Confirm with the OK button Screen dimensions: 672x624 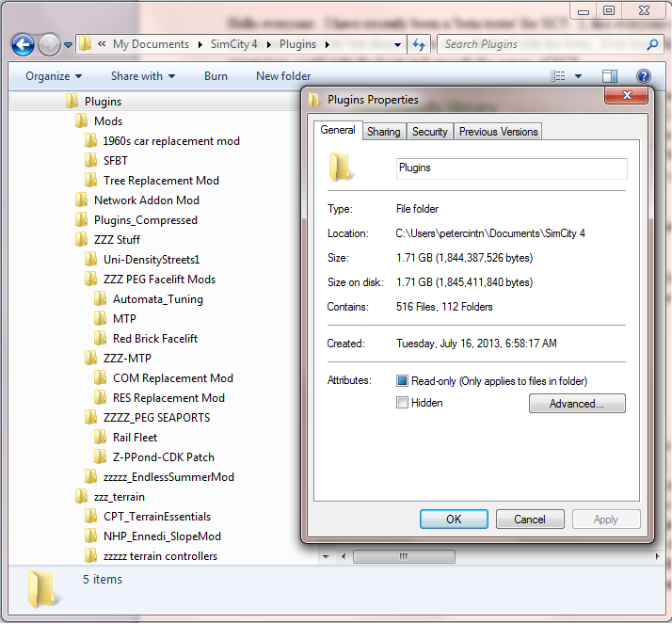pos(454,519)
